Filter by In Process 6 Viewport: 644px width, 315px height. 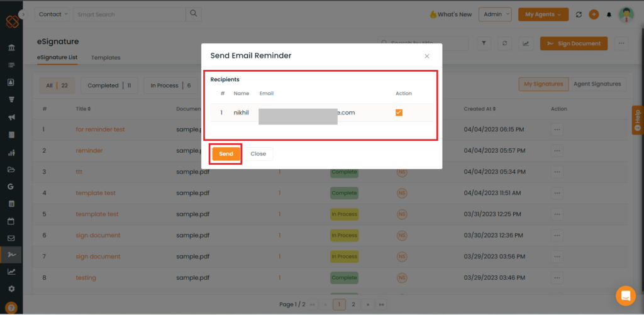tap(170, 86)
